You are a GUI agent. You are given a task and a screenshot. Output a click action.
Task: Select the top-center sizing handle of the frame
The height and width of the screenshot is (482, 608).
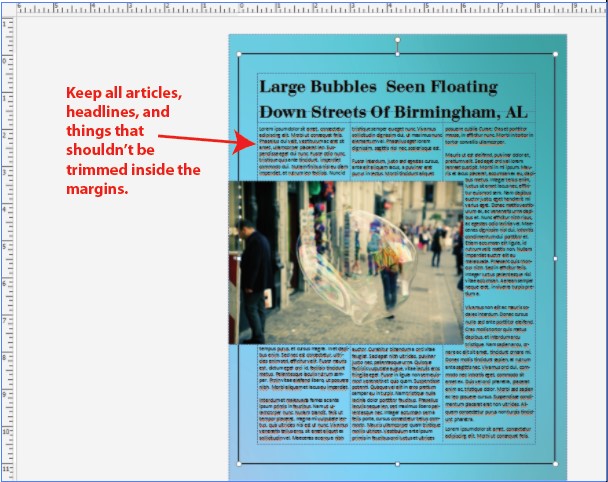pyautogui.click(x=397, y=54)
